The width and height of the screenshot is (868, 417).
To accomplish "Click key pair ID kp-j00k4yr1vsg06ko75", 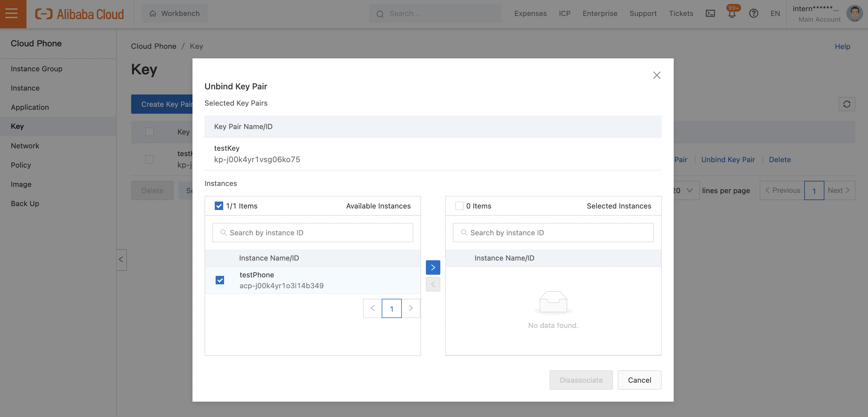I will 257,159.
